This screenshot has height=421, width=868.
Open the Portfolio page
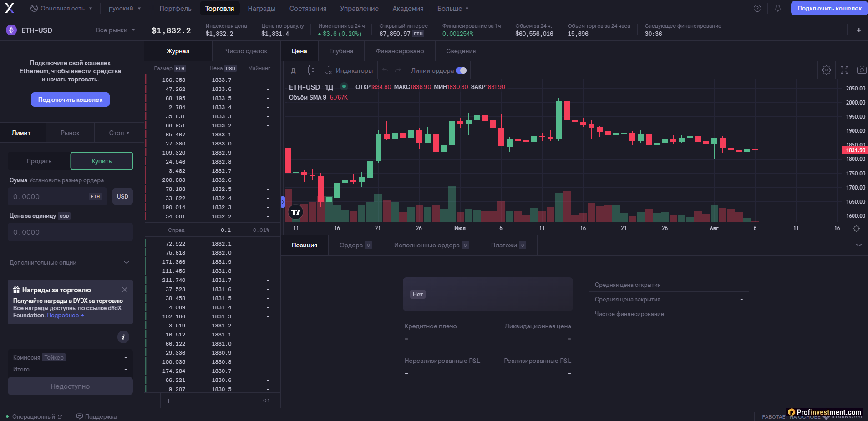175,8
